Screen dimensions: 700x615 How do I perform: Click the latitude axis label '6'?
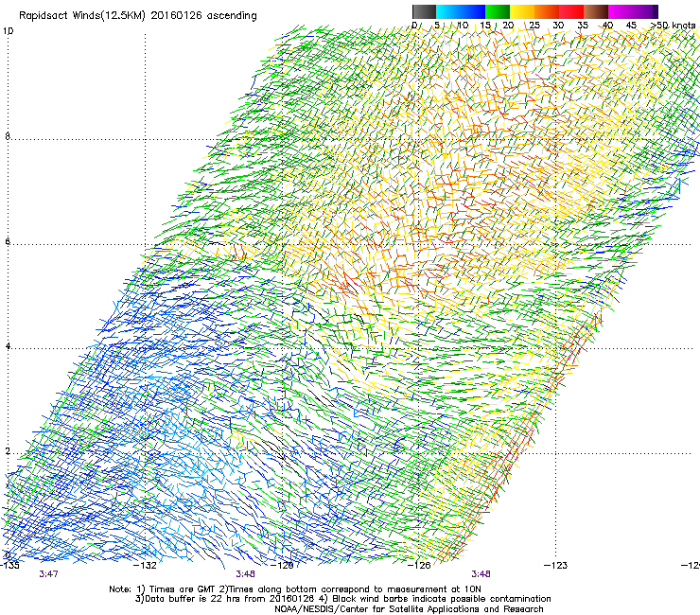[8, 241]
